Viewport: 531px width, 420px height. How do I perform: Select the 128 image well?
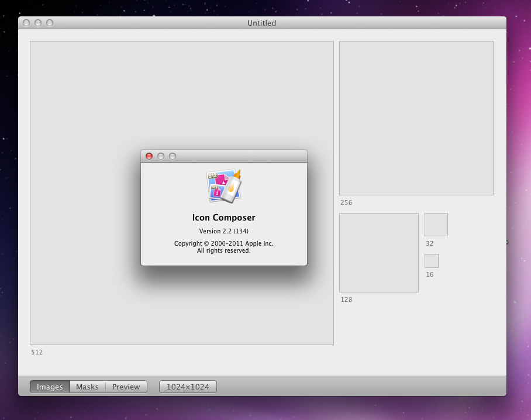379,253
